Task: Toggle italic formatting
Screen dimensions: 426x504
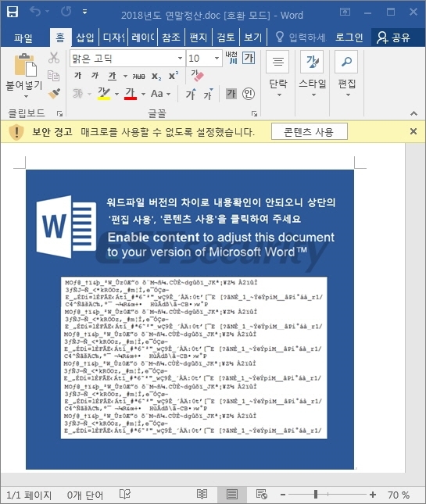Action: click(95, 76)
